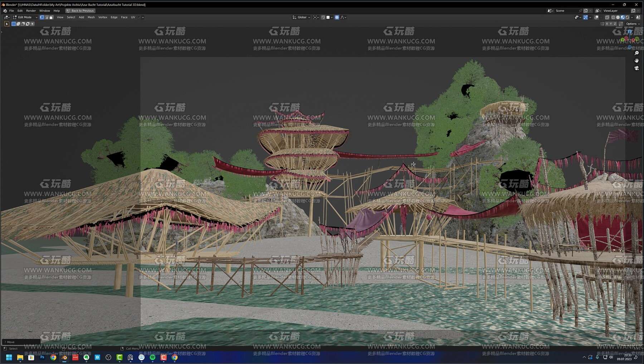Open the Options dropdown
Screen dimensions: 644x364
click(x=633, y=24)
